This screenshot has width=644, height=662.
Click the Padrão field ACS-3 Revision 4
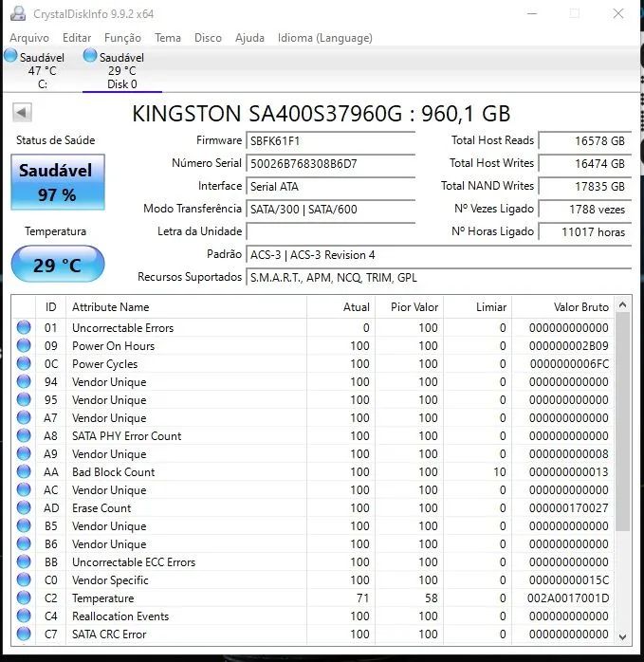pos(439,255)
